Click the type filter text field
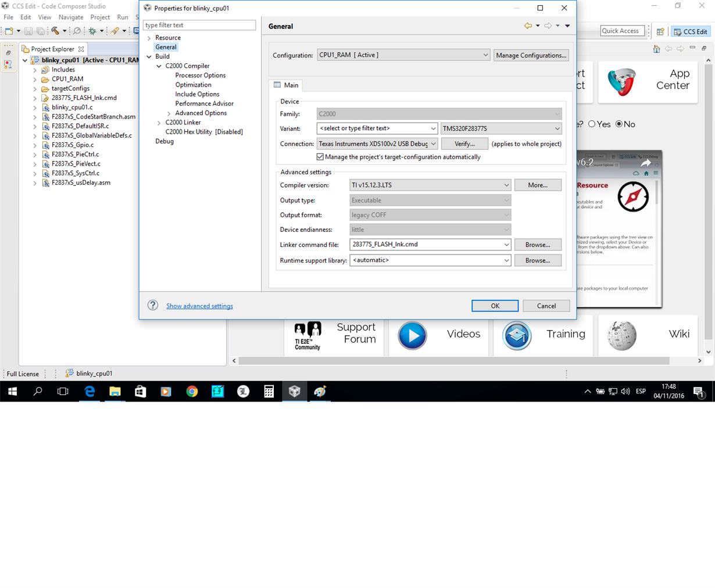The width and height of the screenshot is (715, 588). coord(199,25)
